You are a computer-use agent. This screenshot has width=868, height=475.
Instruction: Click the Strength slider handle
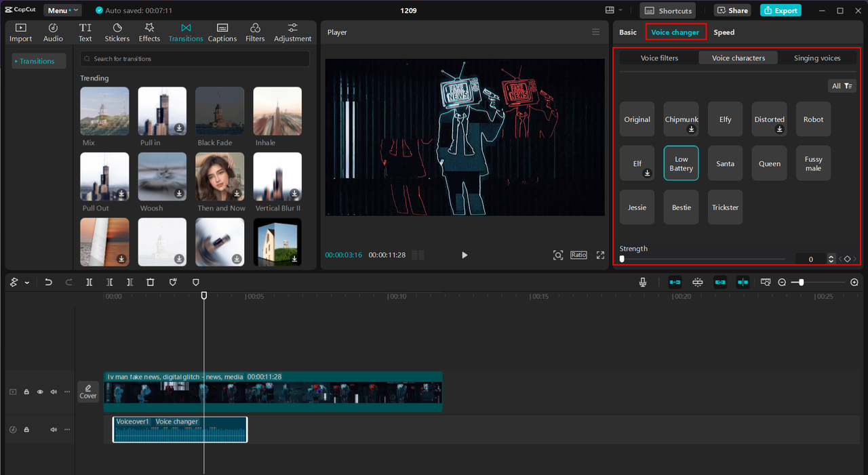click(622, 259)
